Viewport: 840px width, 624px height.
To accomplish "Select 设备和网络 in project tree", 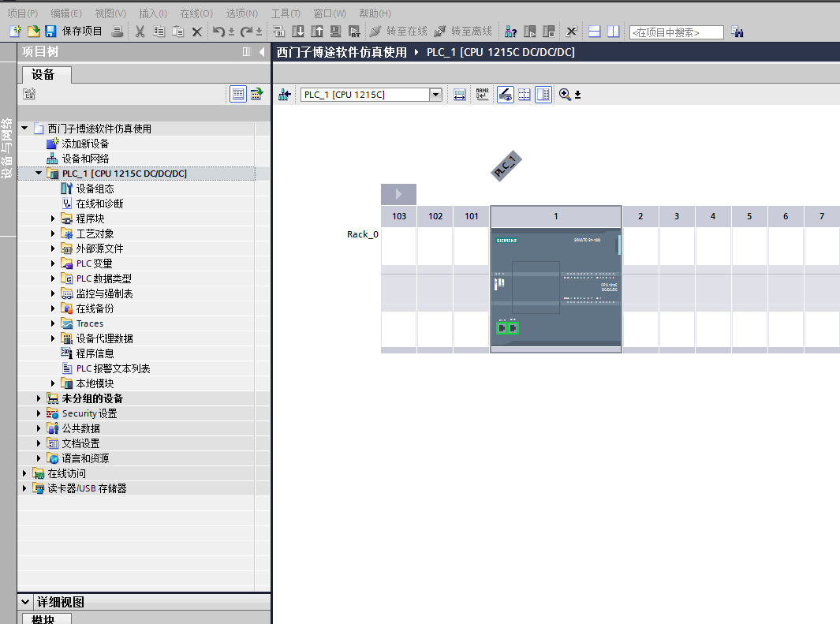I will click(x=85, y=159).
